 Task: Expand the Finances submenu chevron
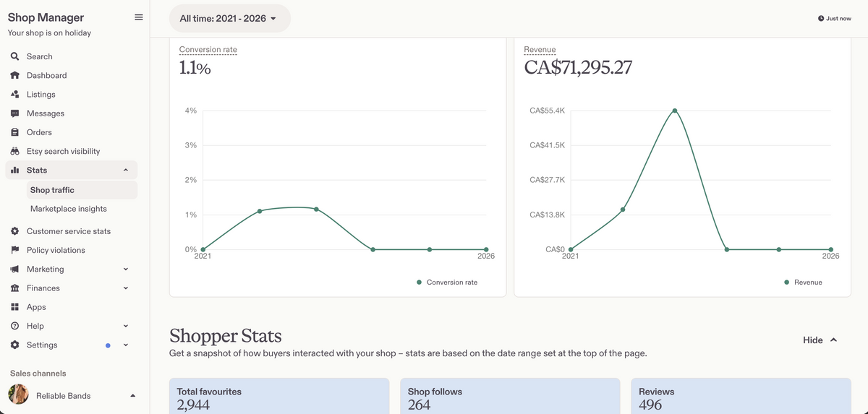[x=126, y=288]
